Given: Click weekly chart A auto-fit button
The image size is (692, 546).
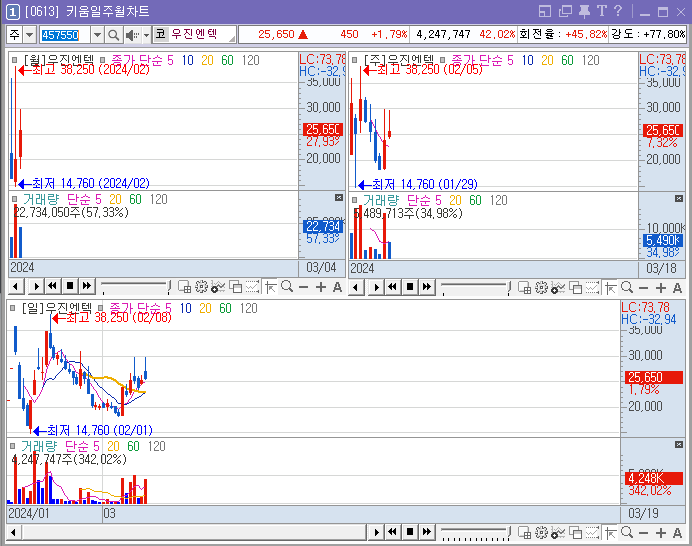Looking at the screenshot, I should [677, 289].
